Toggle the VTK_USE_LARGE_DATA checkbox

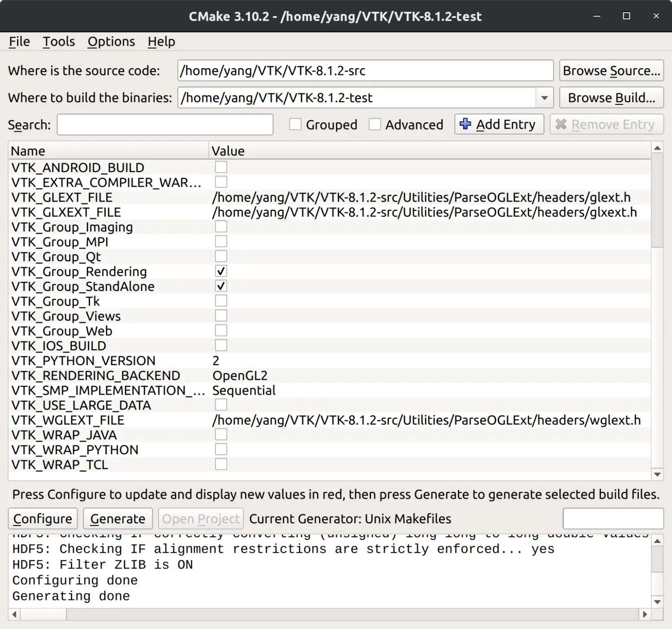221,405
